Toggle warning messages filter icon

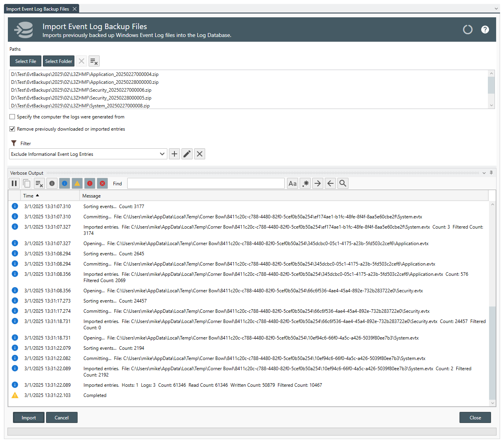pyautogui.click(x=77, y=183)
